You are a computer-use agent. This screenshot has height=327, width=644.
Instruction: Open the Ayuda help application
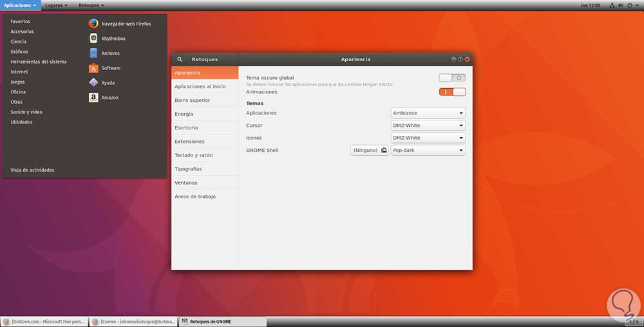(x=102, y=83)
